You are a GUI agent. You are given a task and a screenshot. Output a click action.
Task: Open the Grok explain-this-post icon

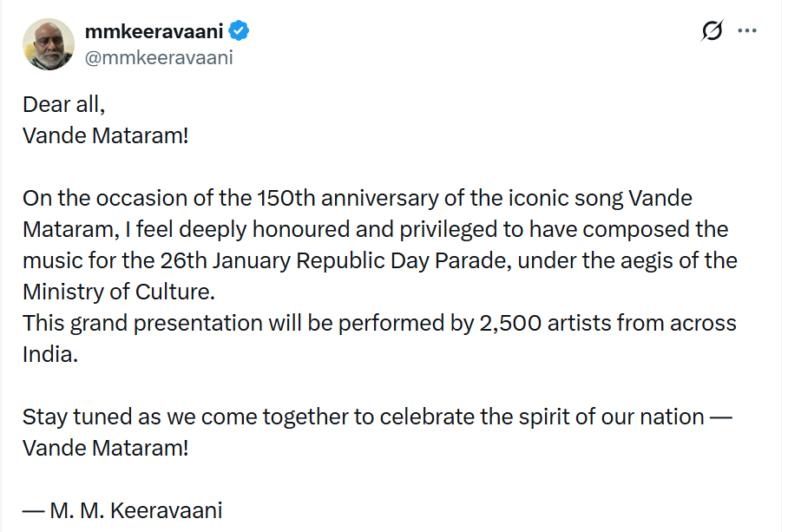(712, 31)
